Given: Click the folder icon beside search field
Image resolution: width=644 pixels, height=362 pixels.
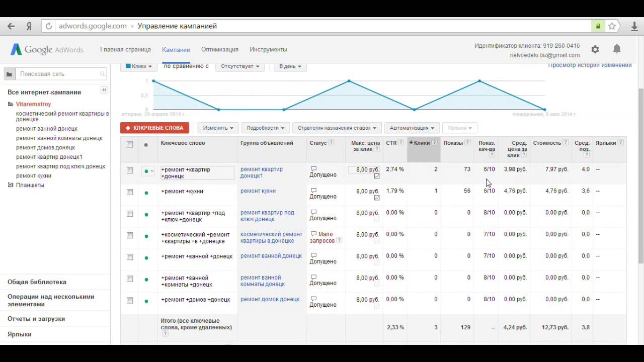Looking at the screenshot, I should 9,74.
